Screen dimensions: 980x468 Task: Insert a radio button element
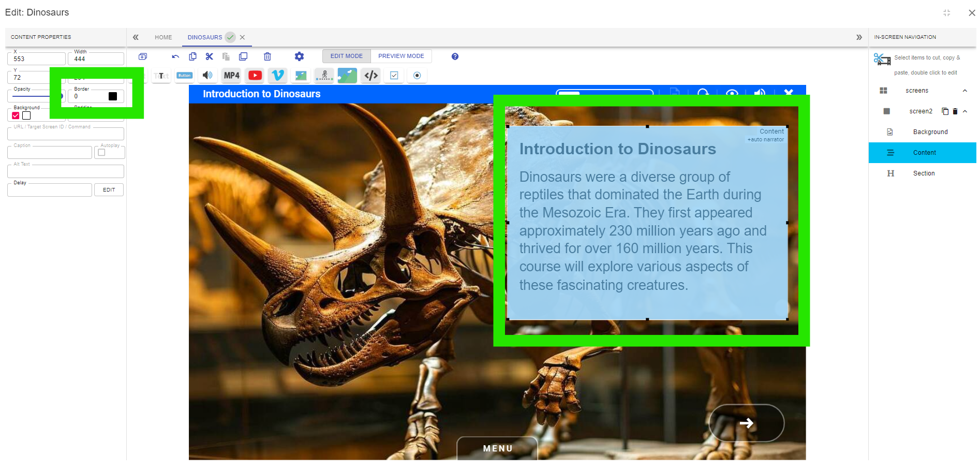pos(417,76)
